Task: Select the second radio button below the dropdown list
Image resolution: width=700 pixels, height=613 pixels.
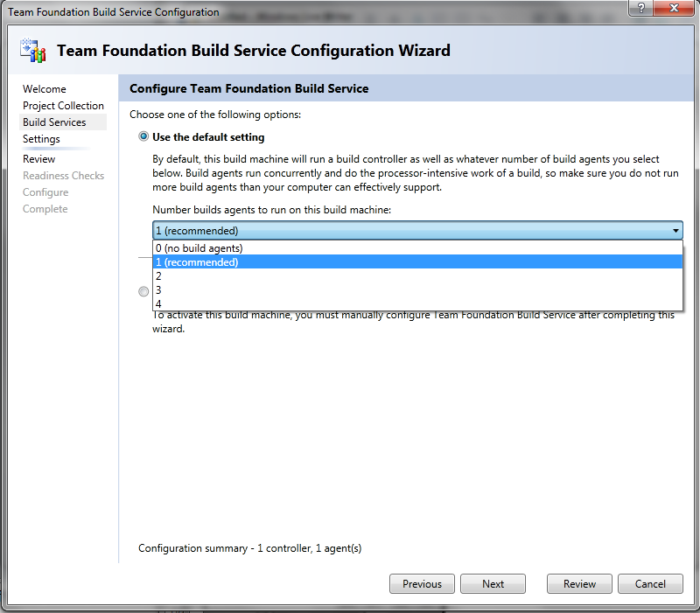Action: tap(143, 292)
